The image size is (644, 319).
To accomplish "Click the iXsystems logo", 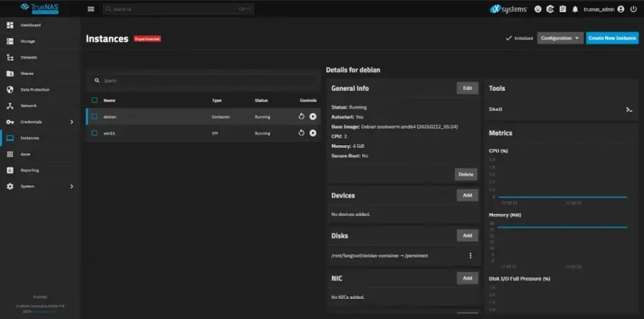I will (x=509, y=9).
